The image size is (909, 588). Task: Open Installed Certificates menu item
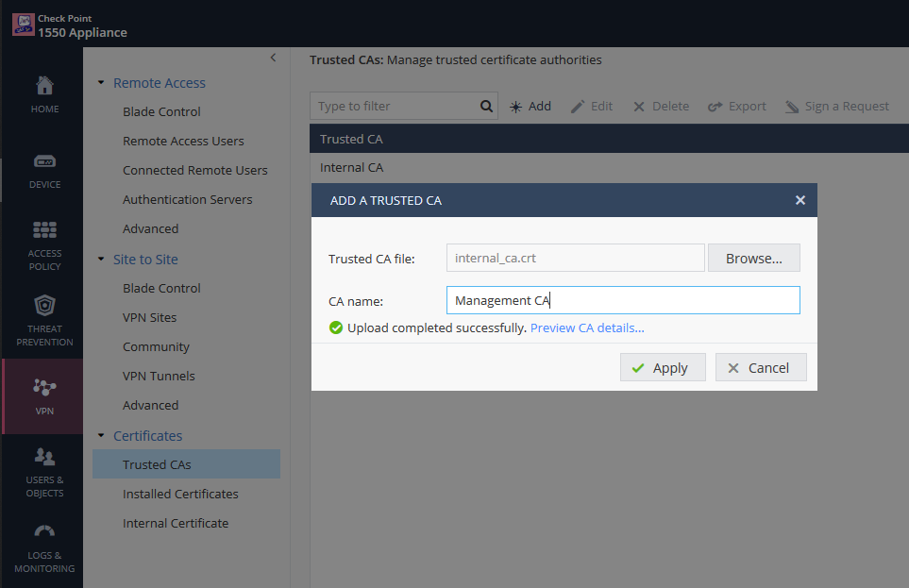[180, 494]
